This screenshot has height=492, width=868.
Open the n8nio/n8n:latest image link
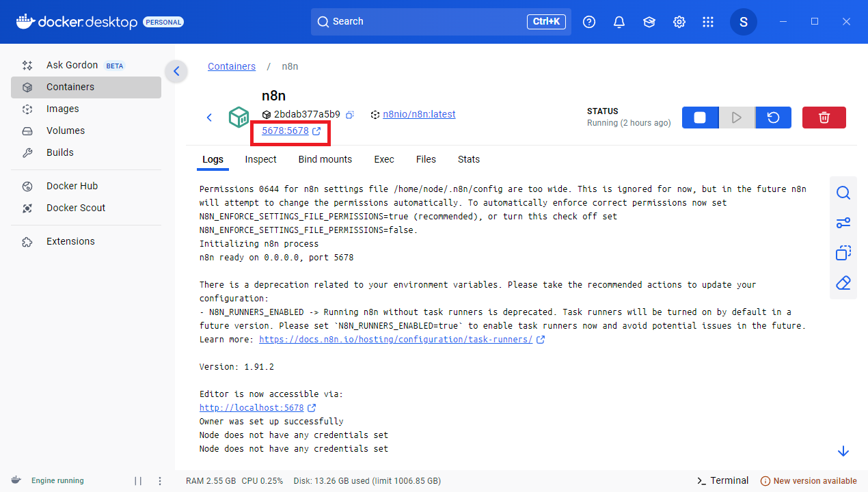click(x=419, y=115)
